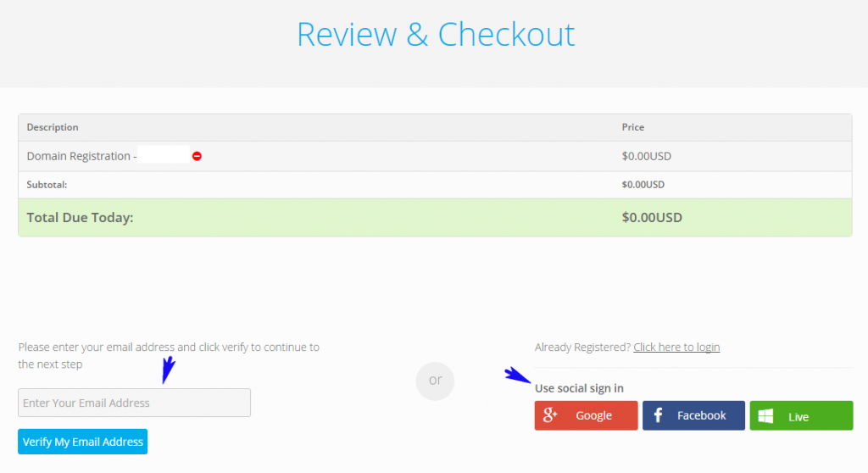This screenshot has height=473, width=868.
Task: Remove the Domain Registration item with red icon
Action: coord(197,156)
